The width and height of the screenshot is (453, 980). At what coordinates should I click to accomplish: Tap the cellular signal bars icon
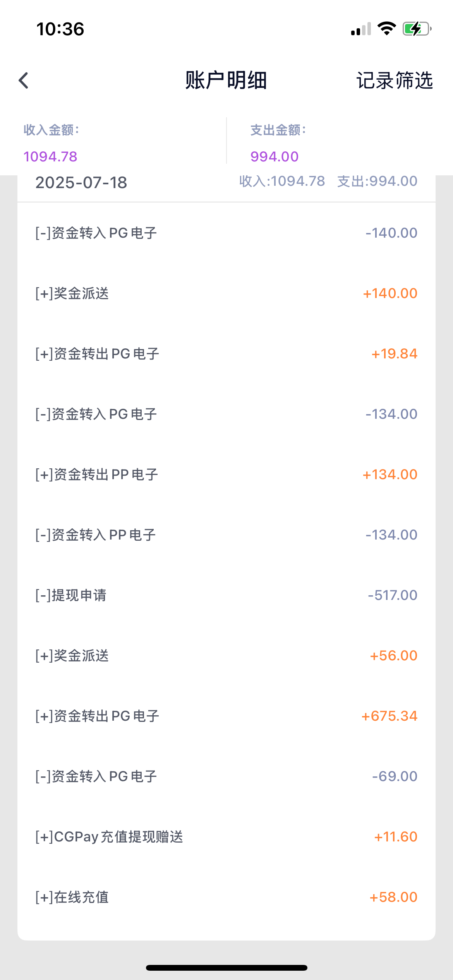tap(361, 29)
